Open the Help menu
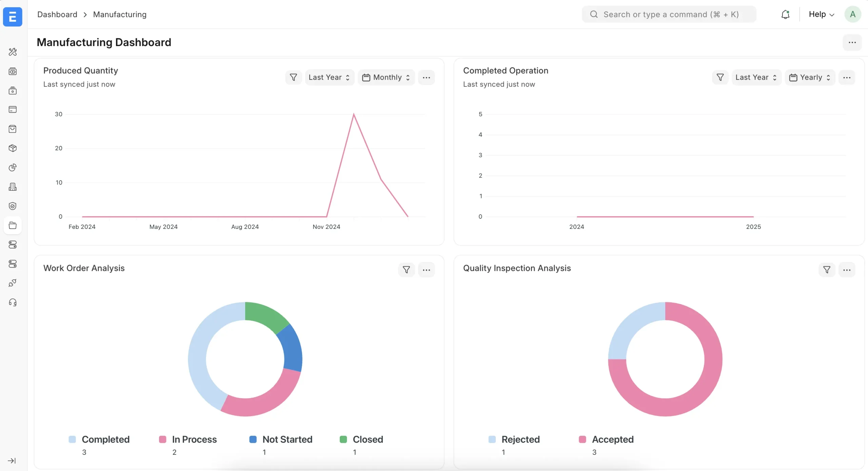 [x=821, y=14]
